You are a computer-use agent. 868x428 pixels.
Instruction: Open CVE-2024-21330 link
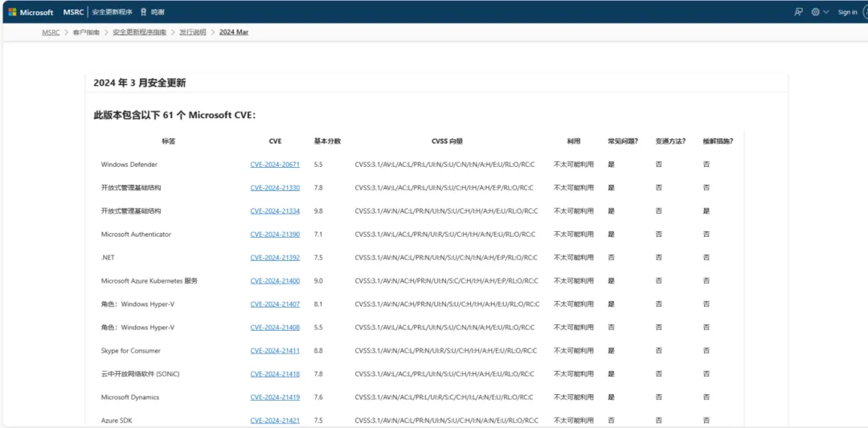pos(275,187)
